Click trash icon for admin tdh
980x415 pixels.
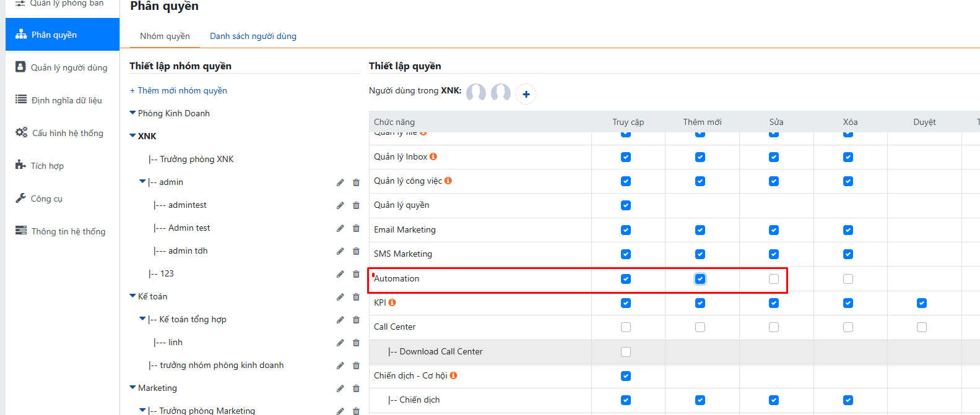pos(356,251)
